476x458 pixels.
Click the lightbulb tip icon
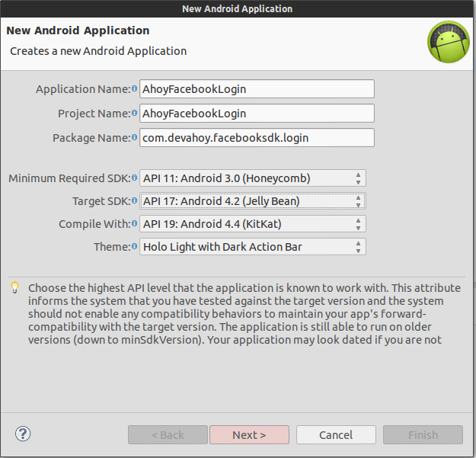point(15,287)
